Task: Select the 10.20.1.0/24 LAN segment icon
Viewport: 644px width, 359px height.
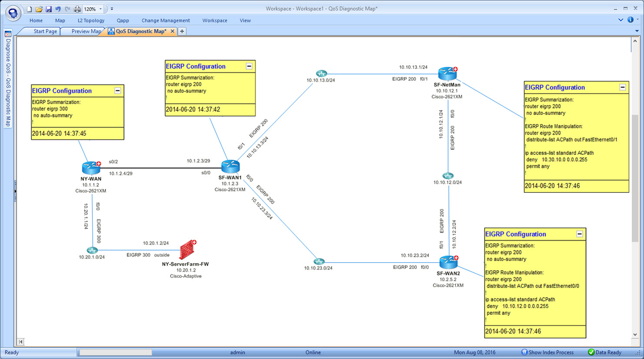Action: pos(92,250)
